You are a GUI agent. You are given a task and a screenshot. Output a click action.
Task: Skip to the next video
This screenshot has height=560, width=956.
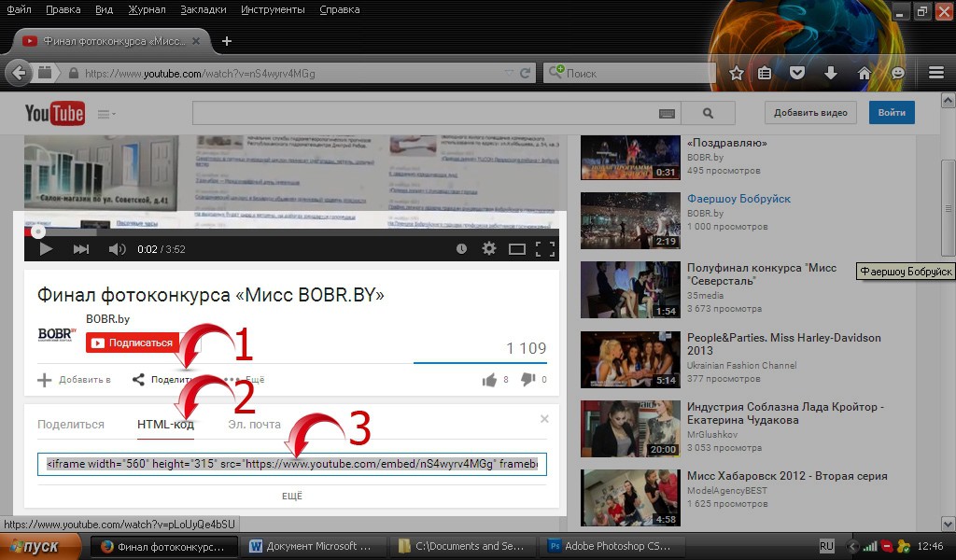point(81,248)
